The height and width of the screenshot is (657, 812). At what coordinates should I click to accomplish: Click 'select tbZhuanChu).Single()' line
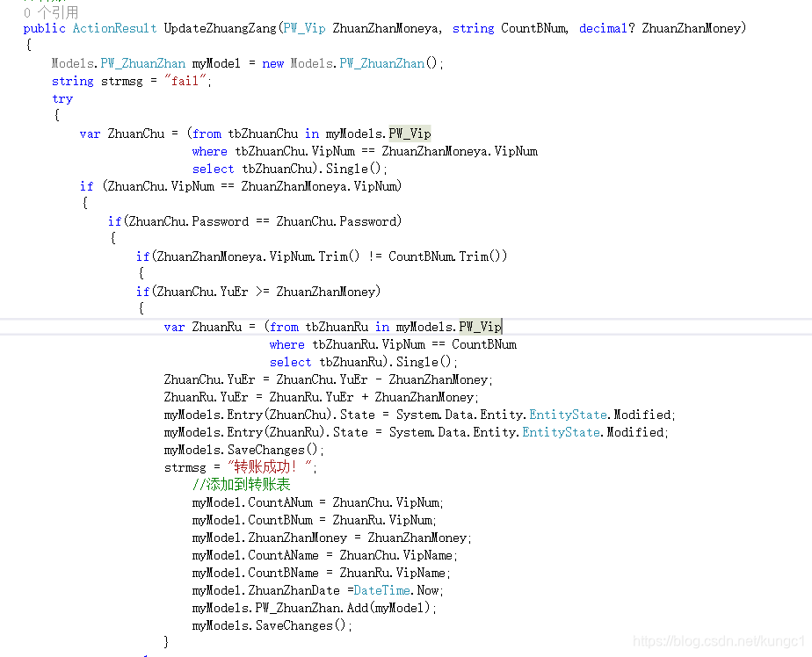(x=289, y=169)
